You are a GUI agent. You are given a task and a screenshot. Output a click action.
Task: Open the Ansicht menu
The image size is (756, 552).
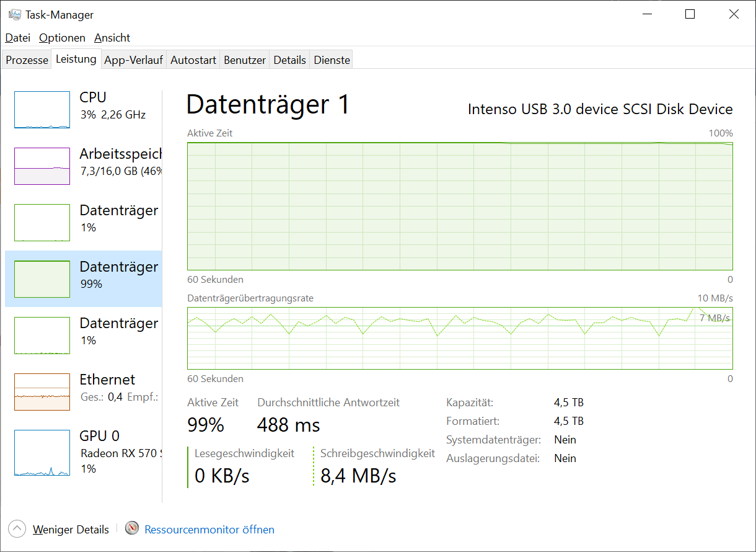(x=112, y=38)
